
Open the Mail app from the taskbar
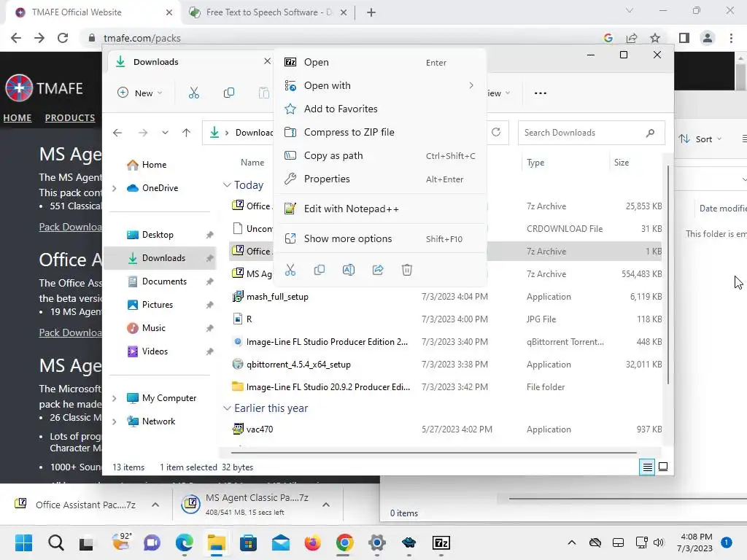(281, 542)
